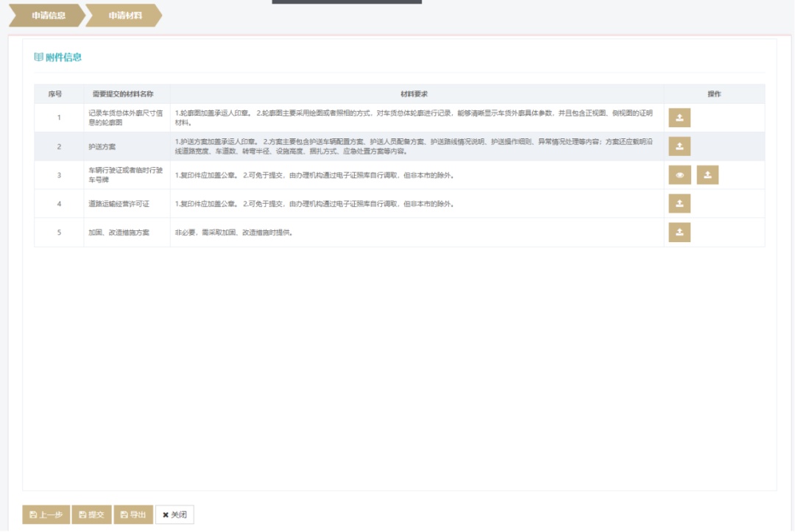Click the 需要提交的材料名称 column header

pos(127,94)
